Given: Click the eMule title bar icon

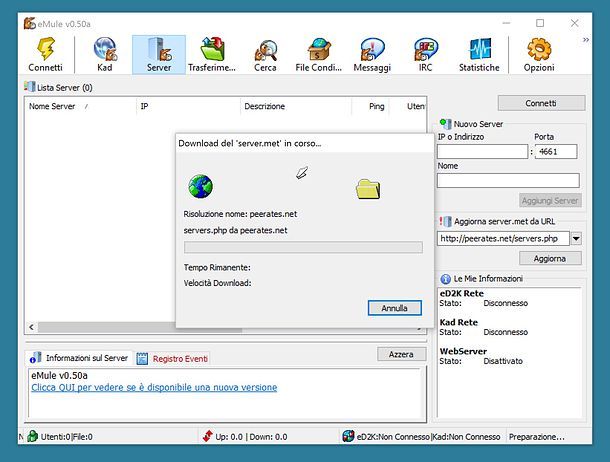Looking at the screenshot, I should click(30, 23).
